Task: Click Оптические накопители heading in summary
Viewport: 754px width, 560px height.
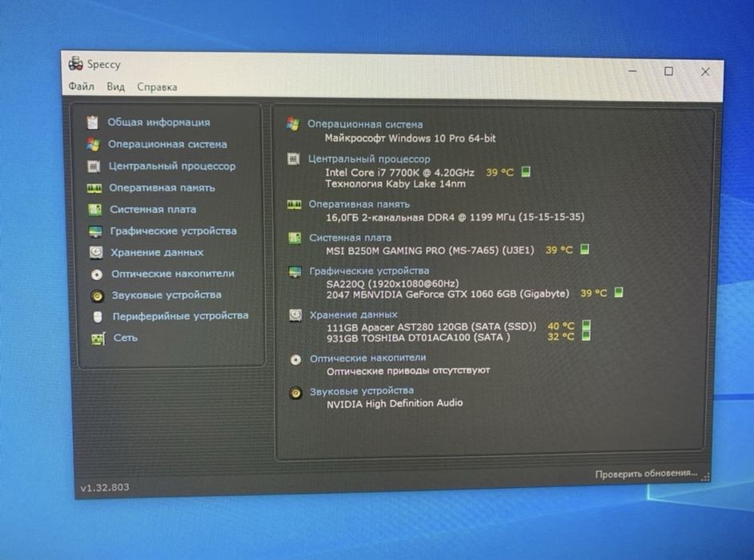Action: (x=368, y=358)
